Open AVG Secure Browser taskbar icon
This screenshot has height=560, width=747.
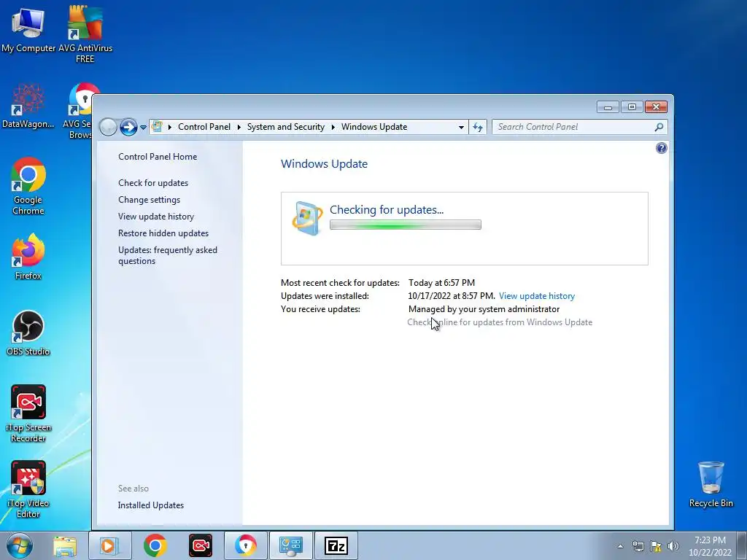pyautogui.click(x=246, y=545)
